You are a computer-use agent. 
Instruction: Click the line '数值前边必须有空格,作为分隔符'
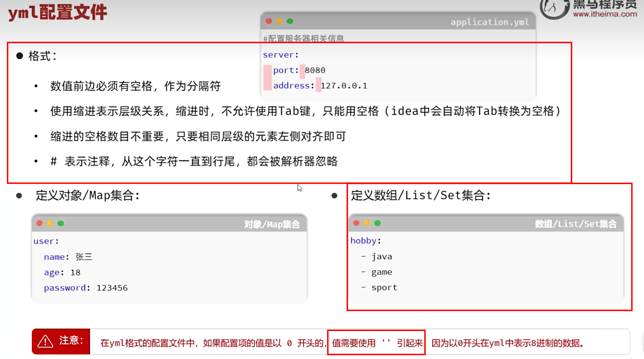[135, 86]
